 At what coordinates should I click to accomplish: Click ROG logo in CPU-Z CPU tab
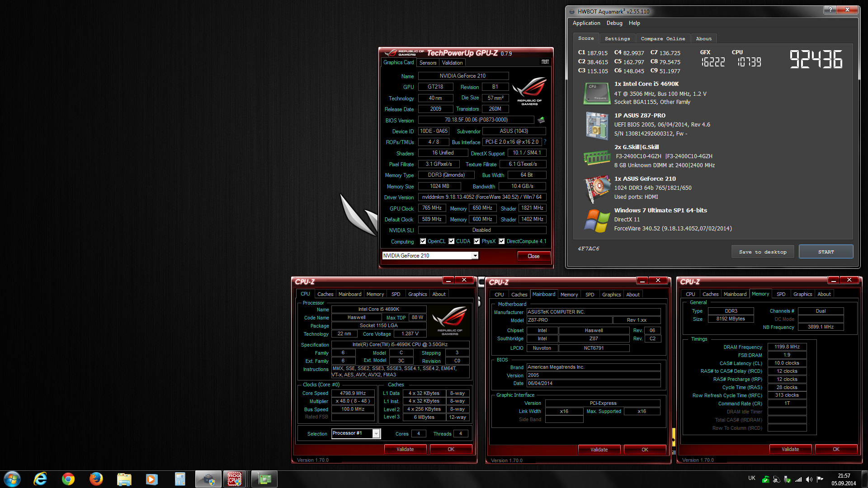coord(450,320)
